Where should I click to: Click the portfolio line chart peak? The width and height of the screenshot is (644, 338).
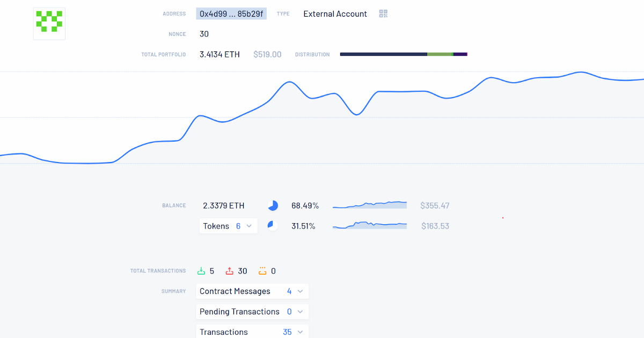pyautogui.click(x=580, y=72)
